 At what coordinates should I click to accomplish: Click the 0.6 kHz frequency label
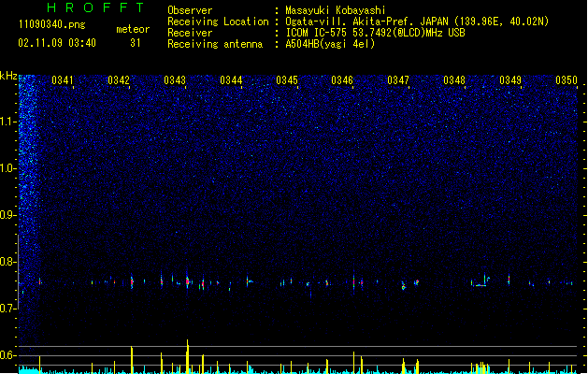click(x=7, y=355)
